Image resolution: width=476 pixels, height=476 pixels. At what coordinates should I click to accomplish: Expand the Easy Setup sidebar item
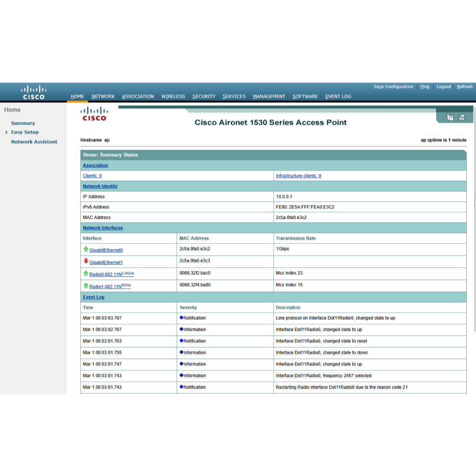point(7,132)
